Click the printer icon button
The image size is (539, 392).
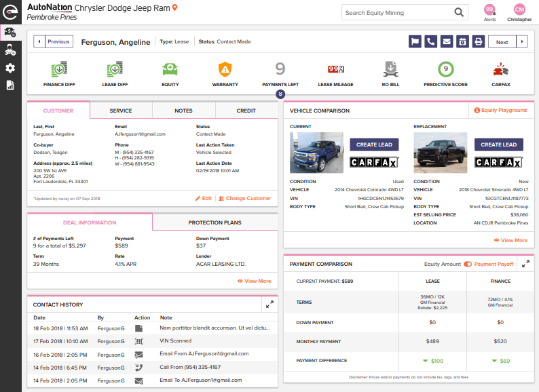click(478, 42)
